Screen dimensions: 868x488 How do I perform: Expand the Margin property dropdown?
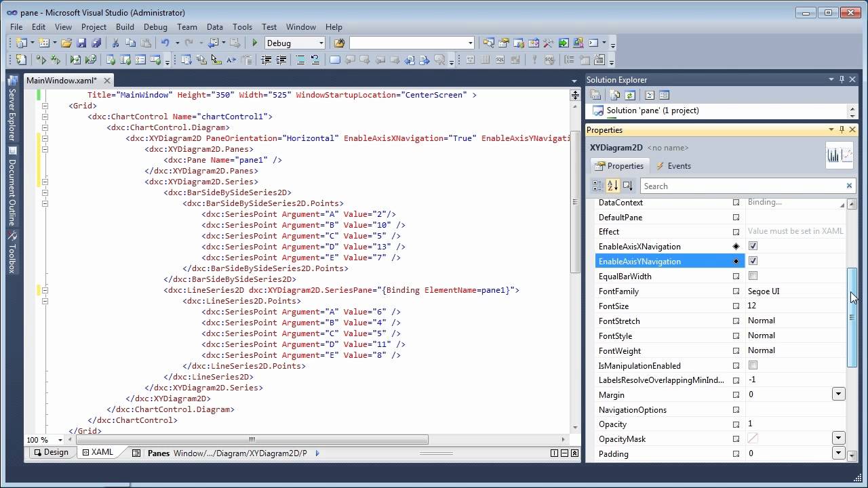pyautogui.click(x=838, y=394)
